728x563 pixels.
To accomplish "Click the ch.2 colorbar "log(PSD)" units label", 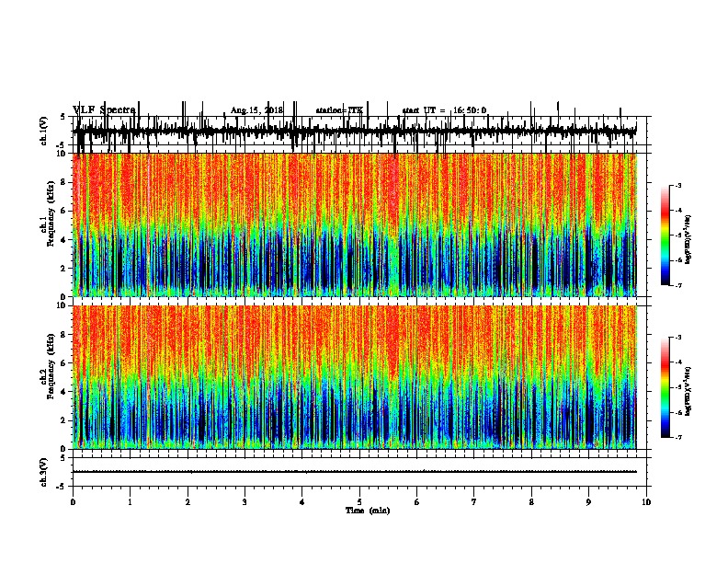I will [x=688, y=391].
